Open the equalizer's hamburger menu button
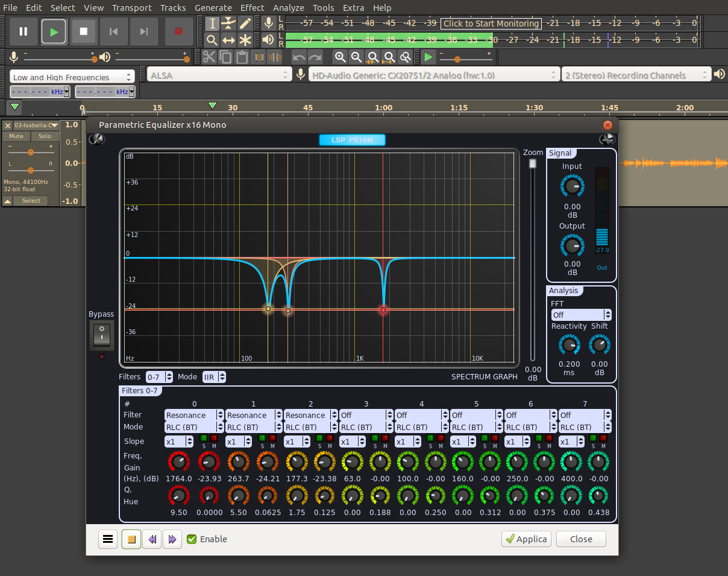728x576 pixels. (x=108, y=539)
